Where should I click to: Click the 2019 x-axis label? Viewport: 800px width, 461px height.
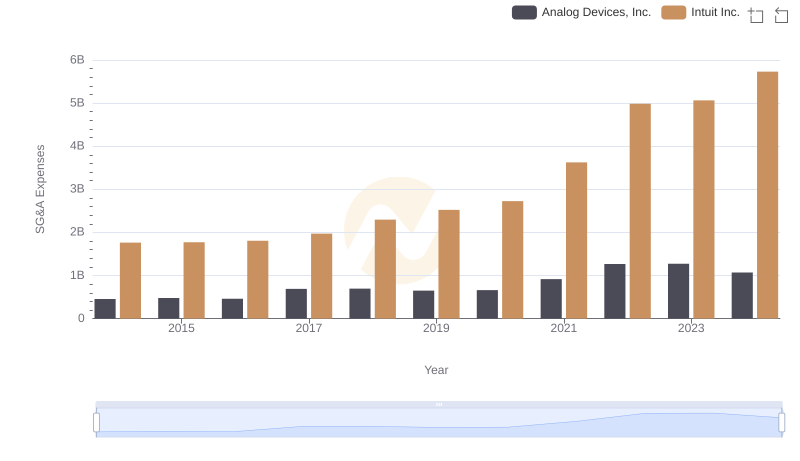[x=436, y=328]
